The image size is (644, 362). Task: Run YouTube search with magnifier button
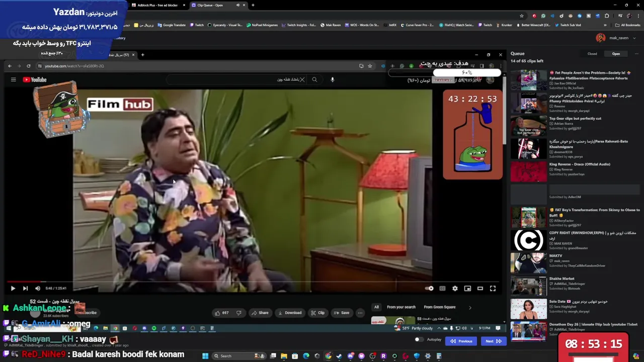click(x=314, y=79)
